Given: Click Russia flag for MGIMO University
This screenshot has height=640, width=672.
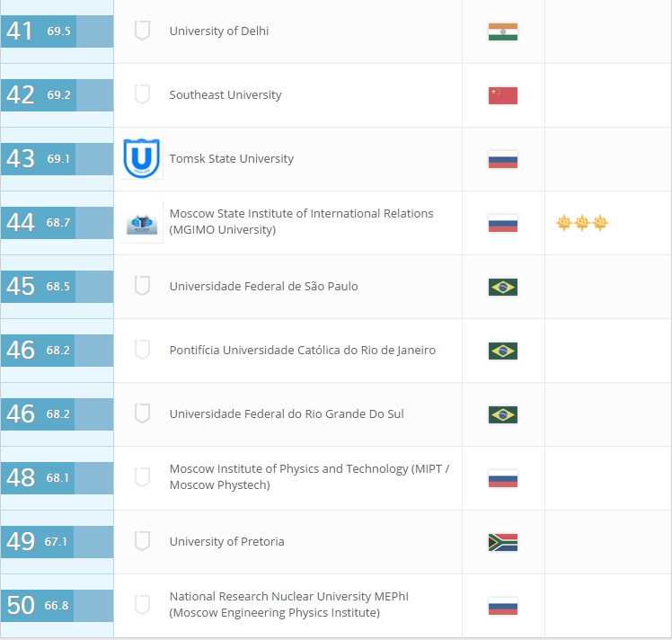Looking at the screenshot, I should pos(503,223).
